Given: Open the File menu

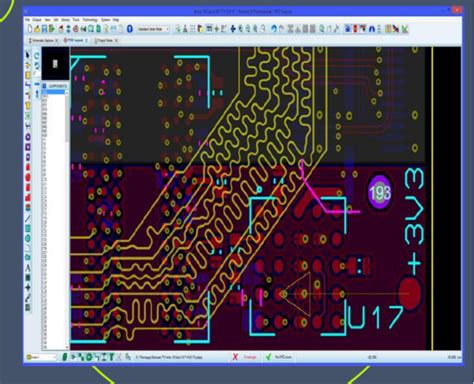Looking at the screenshot, I should [28, 20].
